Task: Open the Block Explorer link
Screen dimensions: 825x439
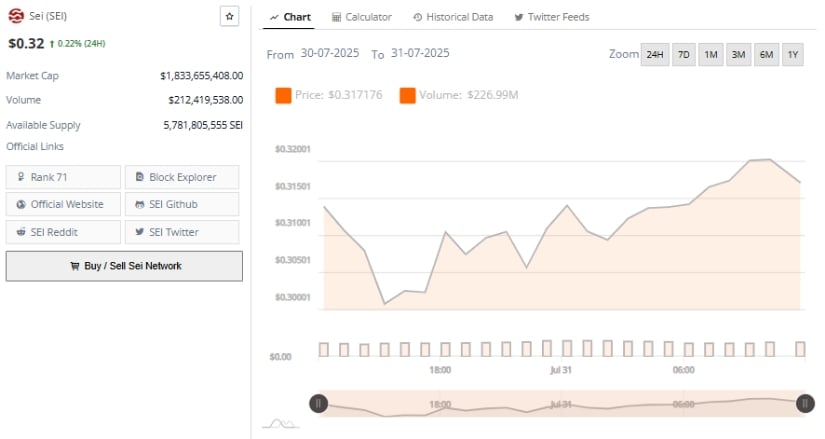Action: pos(182,177)
